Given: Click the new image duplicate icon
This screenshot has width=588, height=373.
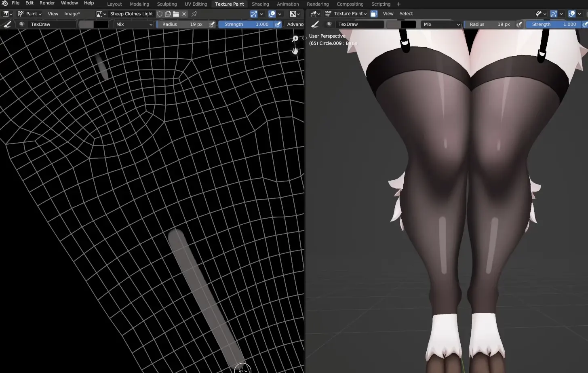Looking at the screenshot, I should pos(168,14).
